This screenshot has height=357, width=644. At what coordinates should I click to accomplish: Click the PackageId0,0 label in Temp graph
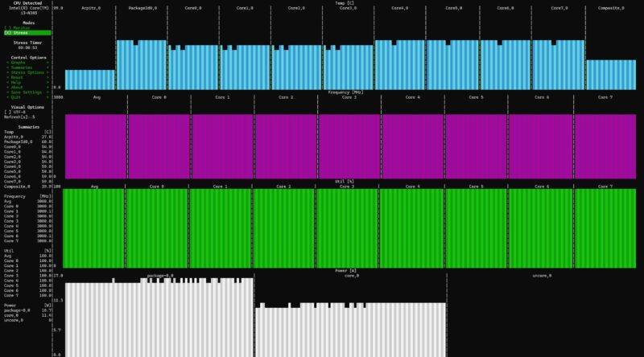pos(142,8)
